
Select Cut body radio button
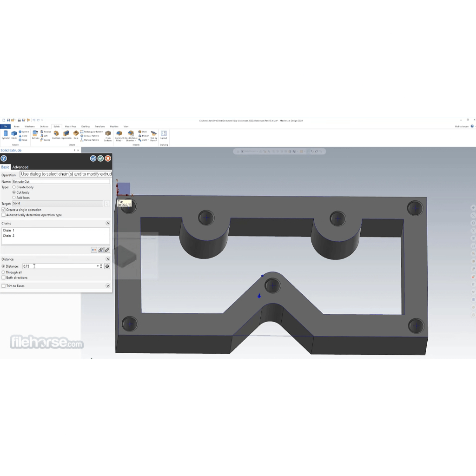(x=14, y=192)
